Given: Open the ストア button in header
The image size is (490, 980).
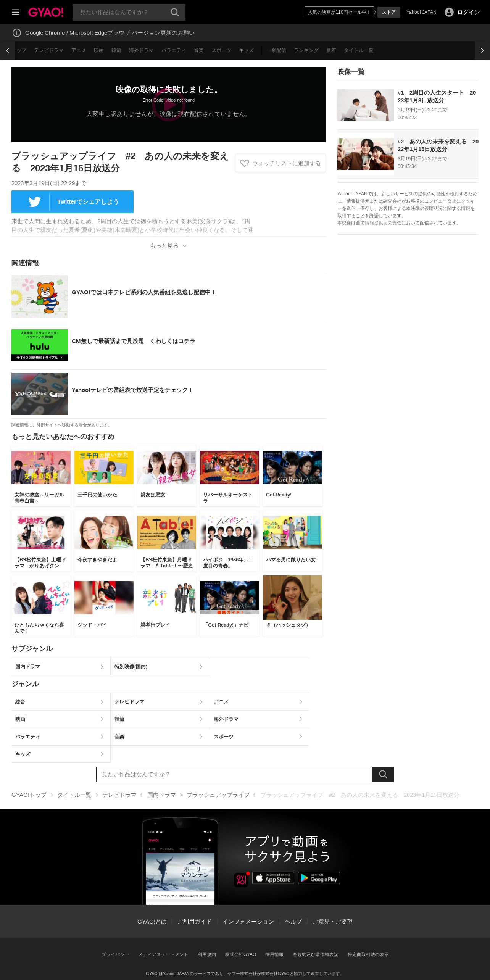Looking at the screenshot, I should [x=389, y=12].
